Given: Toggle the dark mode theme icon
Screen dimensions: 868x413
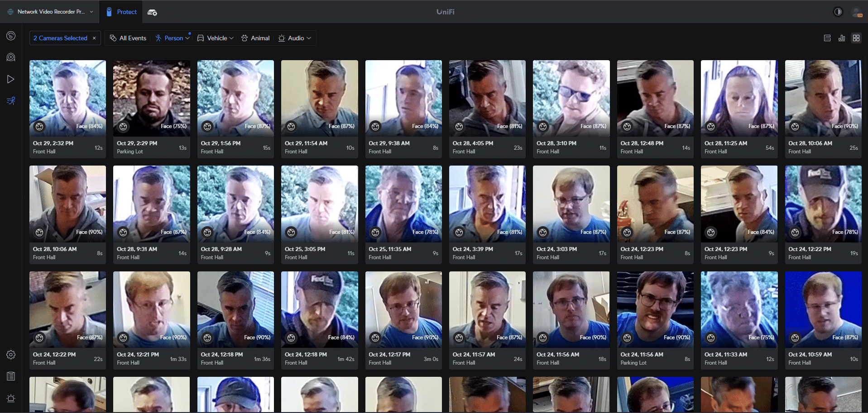Looking at the screenshot, I should (838, 12).
